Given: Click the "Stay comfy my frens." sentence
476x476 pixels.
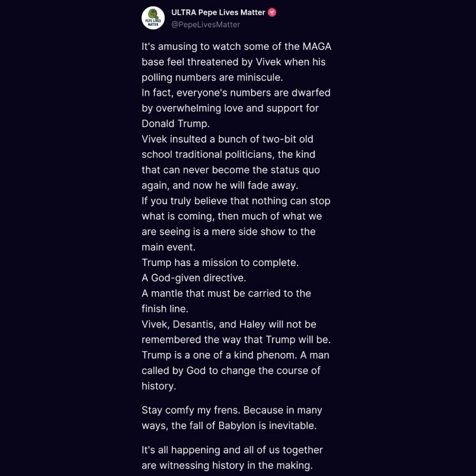Looking at the screenshot, I should [x=191, y=410].
